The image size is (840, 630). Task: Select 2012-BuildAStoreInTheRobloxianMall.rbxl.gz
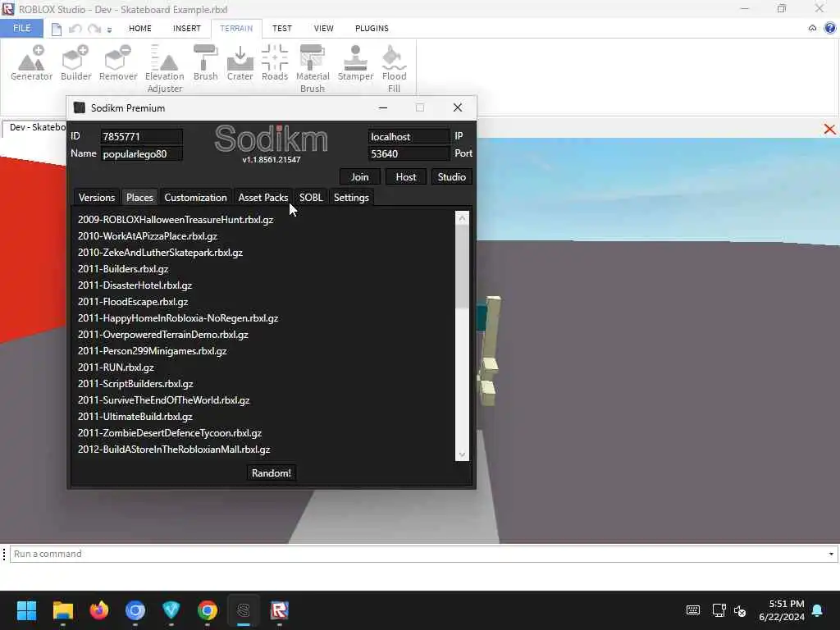click(174, 450)
